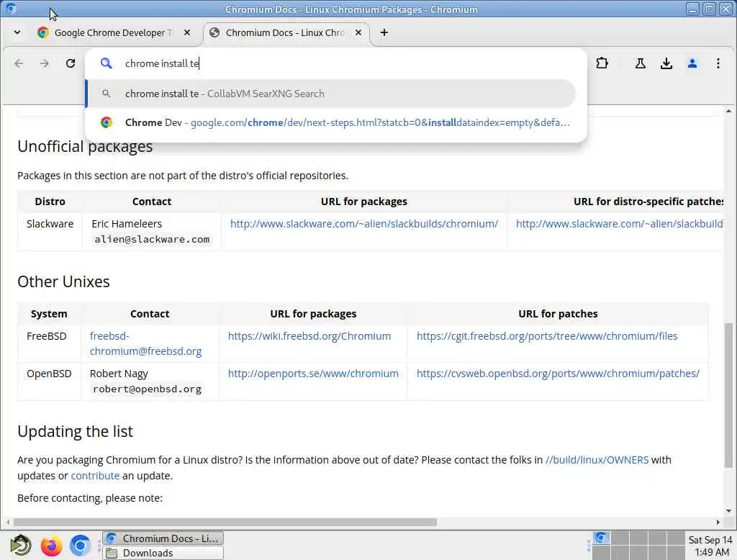Viewport: 737px width, 560px height.
Task: Open the Extensions puzzle icon
Action: click(x=602, y=63)
